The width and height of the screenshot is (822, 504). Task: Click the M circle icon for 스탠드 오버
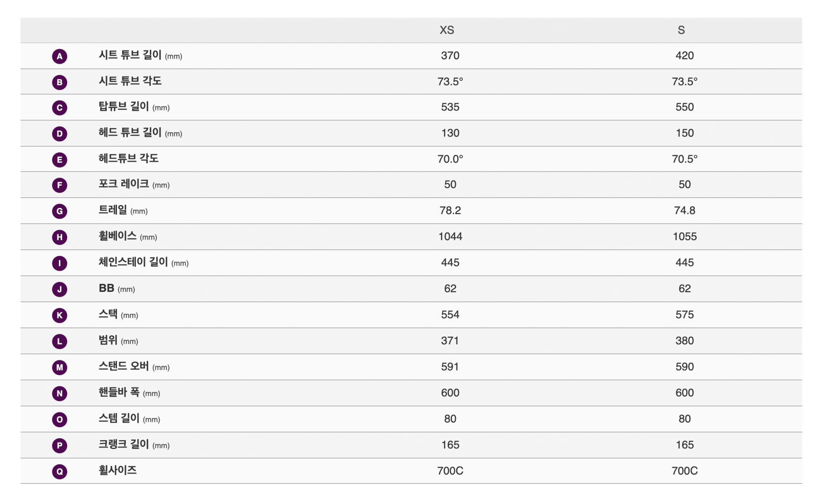tap(60, 367)
